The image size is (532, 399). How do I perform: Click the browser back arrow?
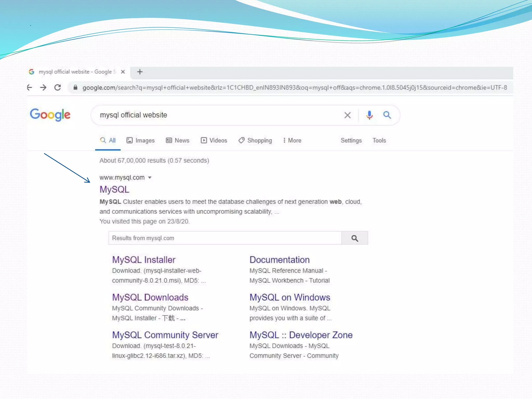[x=30, y=88]
